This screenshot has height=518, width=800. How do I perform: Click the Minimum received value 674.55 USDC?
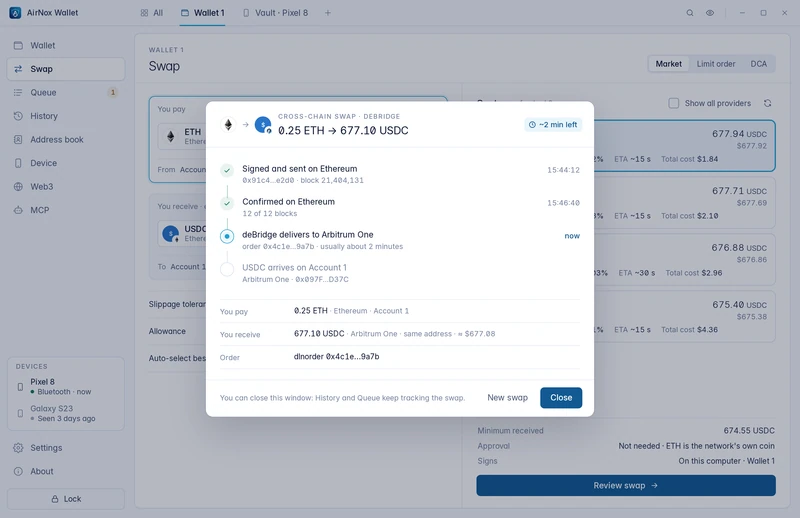click(x=748, y=431)
